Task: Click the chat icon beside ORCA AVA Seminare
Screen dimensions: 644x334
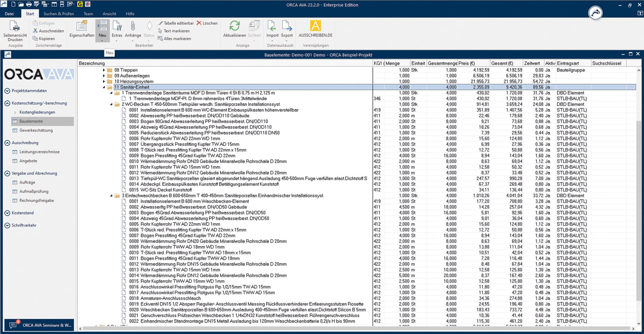Action: pyautogui.click(x=13, y=325)
